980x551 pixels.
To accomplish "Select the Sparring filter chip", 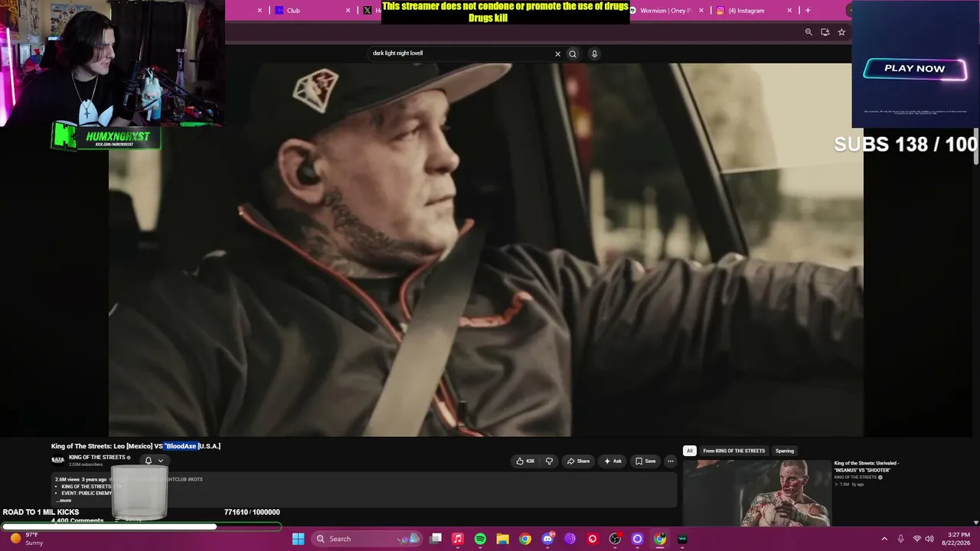I will [x=785, y=451].
